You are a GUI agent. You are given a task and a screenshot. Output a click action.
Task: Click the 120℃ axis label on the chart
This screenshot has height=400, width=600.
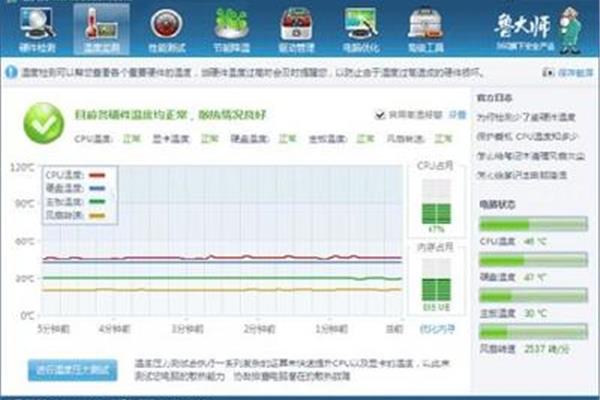22,167
